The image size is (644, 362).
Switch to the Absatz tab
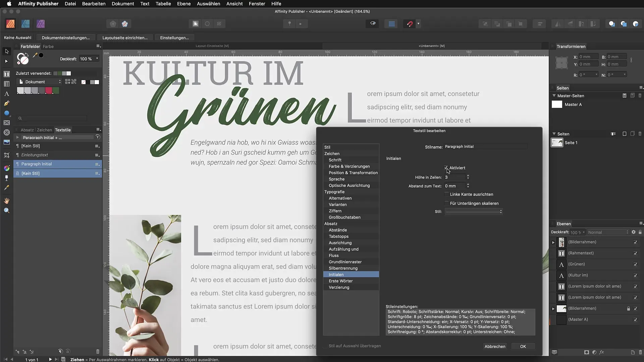(x=27, y=130)
